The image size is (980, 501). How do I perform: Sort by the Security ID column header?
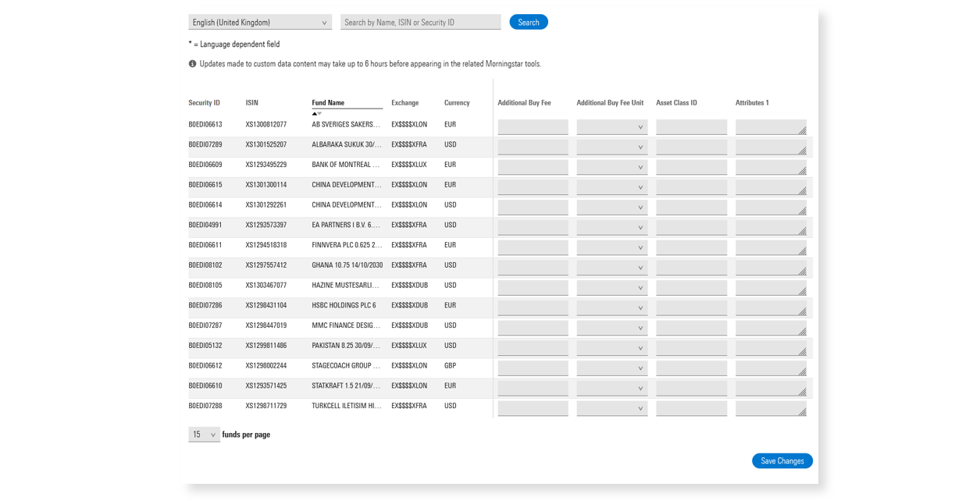[x=204, y=103]
